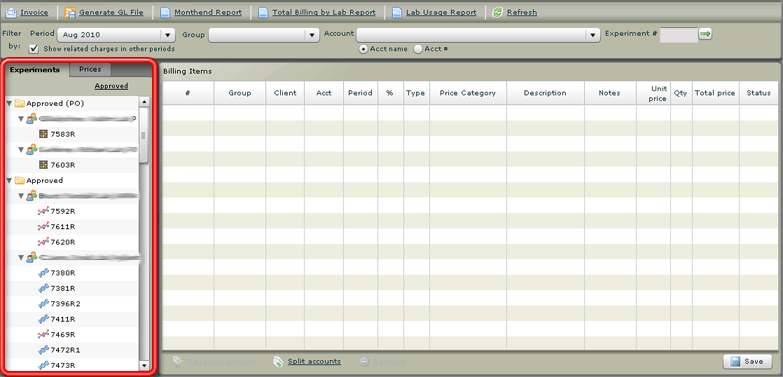Image resolution: width=783 pixels, height=377 pixels.
Task: Click the Generate GL File link
Action: point(111,12)
